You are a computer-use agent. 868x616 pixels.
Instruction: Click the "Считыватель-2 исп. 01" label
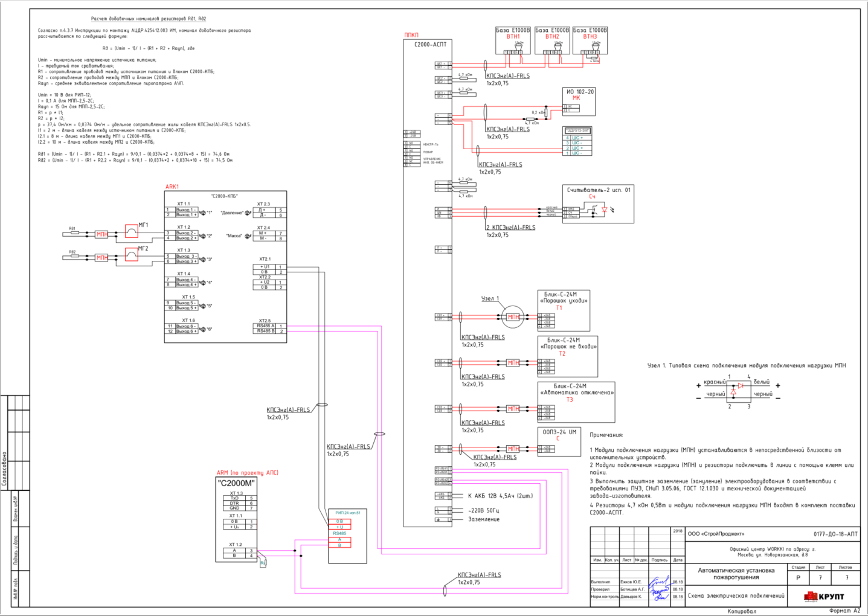598,190
